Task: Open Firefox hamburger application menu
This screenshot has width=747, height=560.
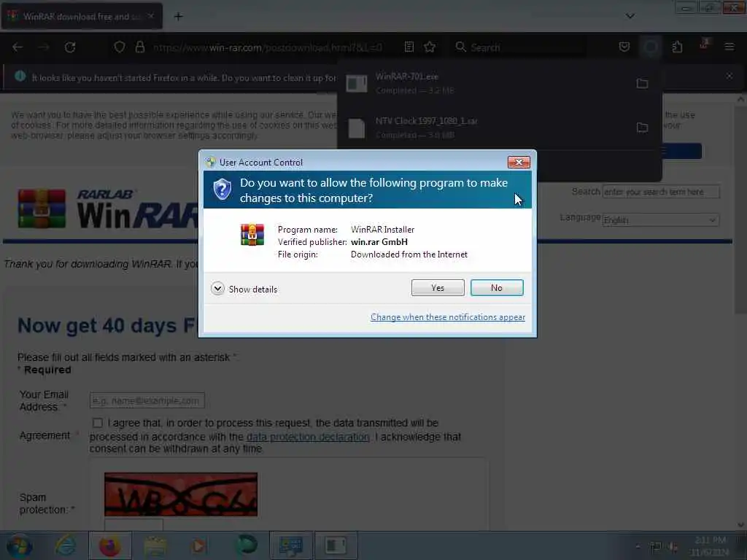Action: pyautogui.click(x=729, y=47)
